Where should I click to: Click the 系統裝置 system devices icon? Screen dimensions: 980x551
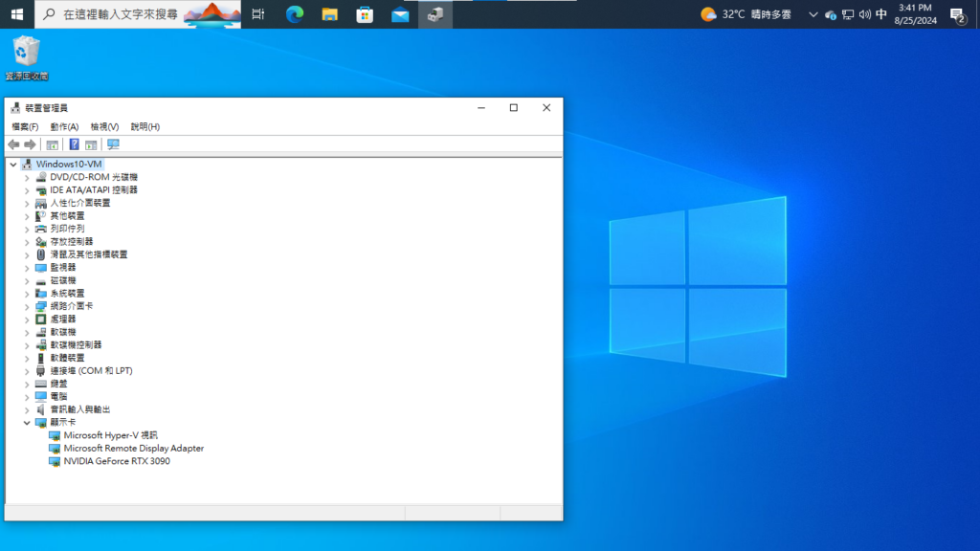(x=40, y=294)
